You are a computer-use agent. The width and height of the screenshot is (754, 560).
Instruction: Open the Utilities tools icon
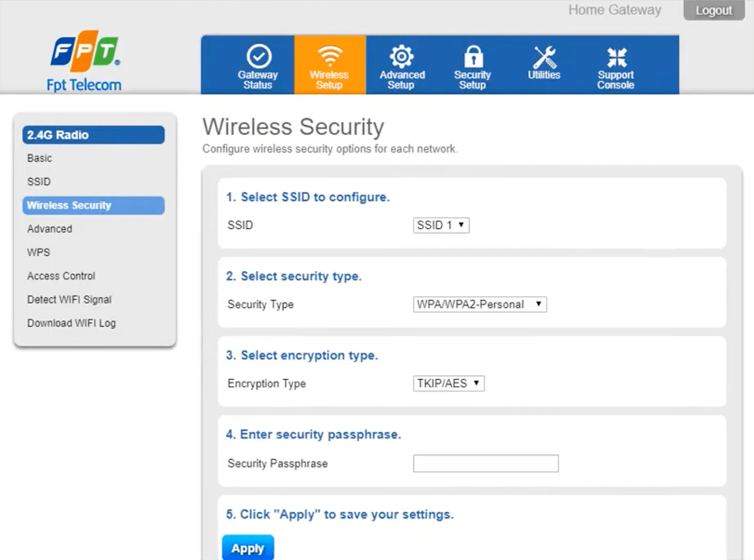[544, 57]
